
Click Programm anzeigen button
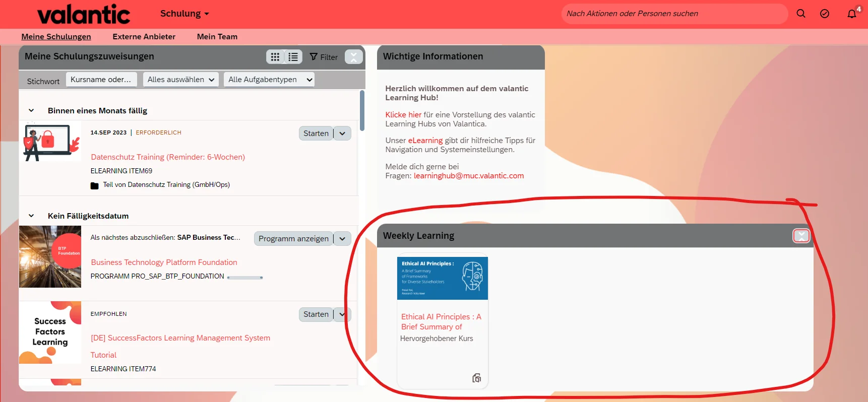click(x=293, y=239)
